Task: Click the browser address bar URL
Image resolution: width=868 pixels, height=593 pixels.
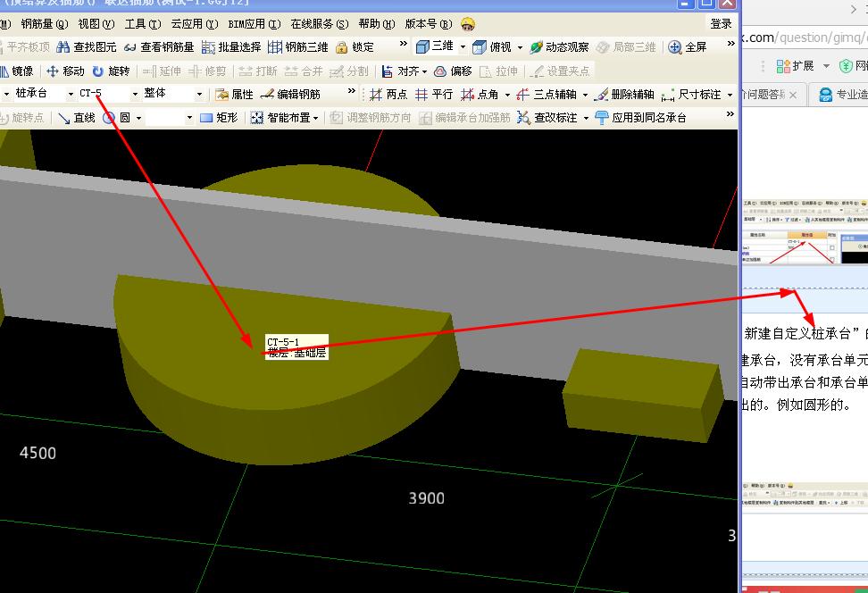Action: pos(803,38)
